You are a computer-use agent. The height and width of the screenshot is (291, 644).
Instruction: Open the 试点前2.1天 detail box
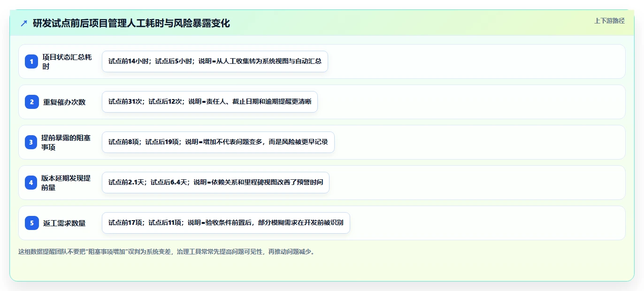(215, 183)
